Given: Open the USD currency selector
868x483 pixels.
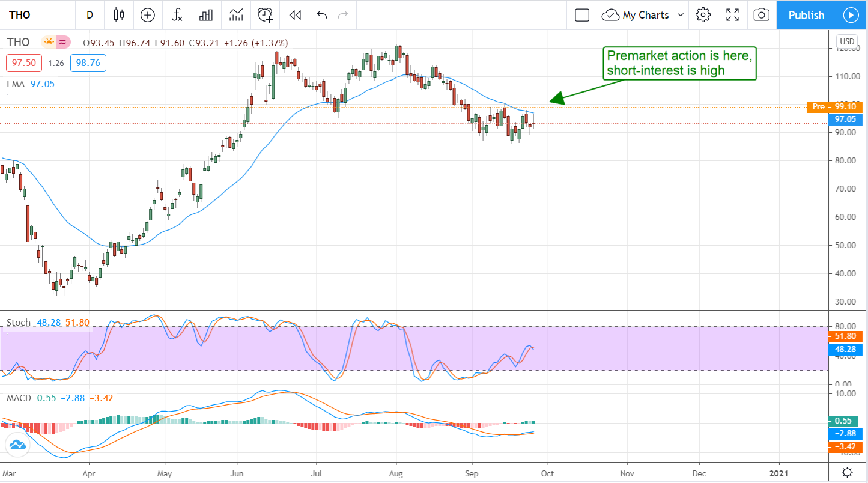Looking at the screenshot, I should [846, 42].
